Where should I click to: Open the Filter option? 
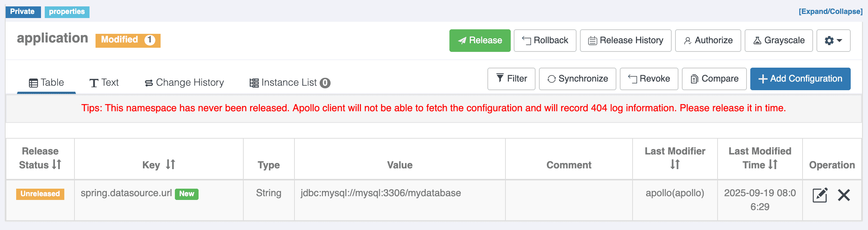(511, 79)
